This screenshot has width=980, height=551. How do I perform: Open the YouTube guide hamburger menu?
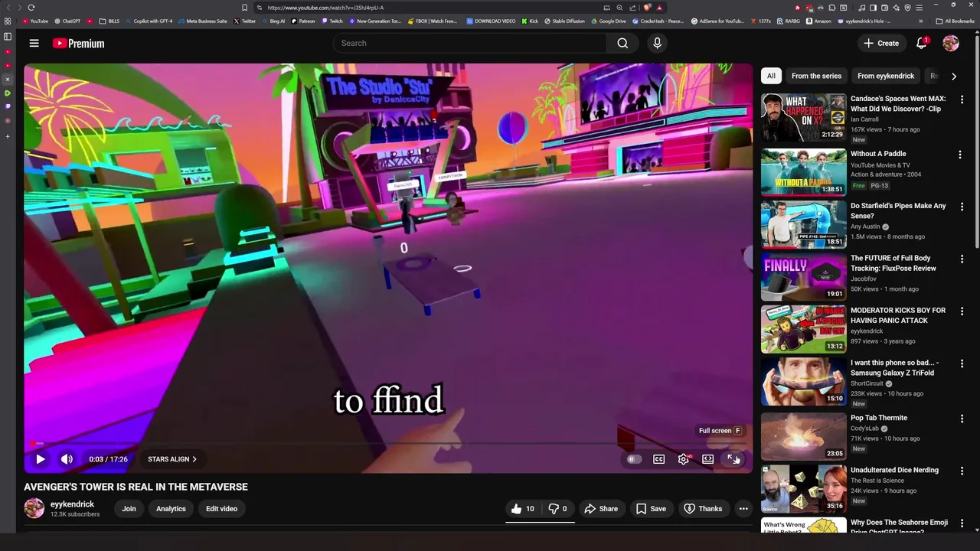coord(34,44)
